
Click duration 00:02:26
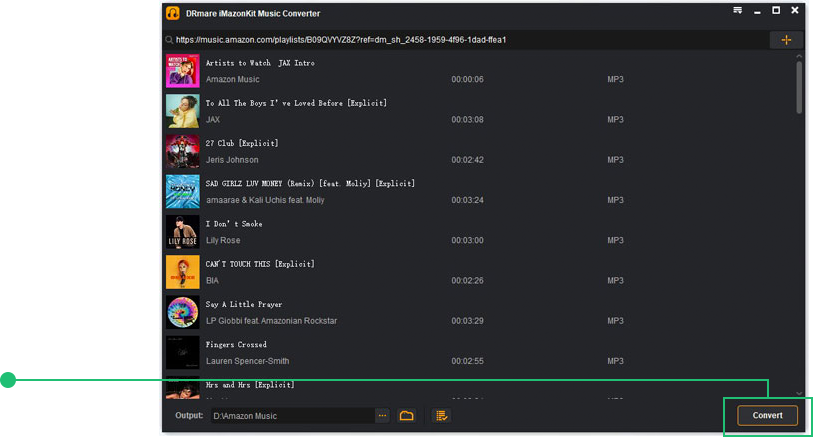(467, 280)
